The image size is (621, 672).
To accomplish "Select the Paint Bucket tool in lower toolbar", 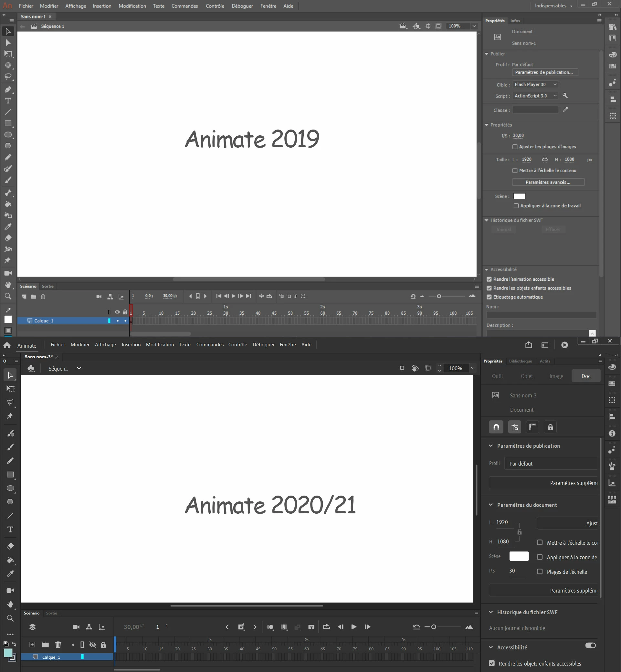I will (10, 560).
